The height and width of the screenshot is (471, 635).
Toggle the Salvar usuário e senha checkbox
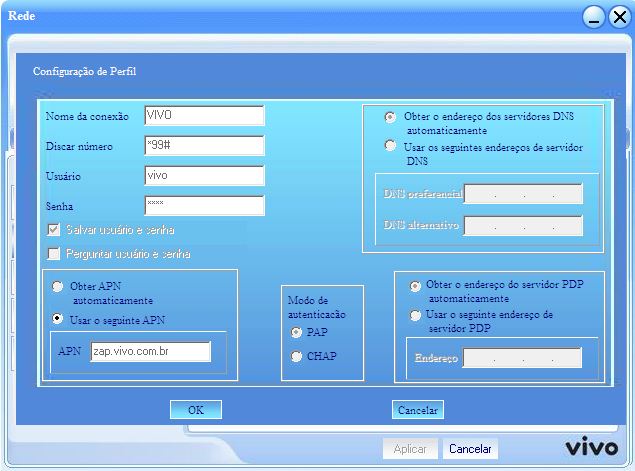53,230
